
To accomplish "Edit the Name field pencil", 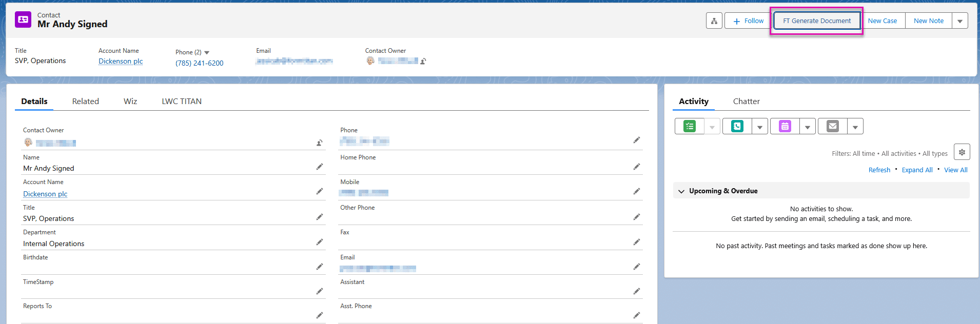I will click(x=320, y=167).
